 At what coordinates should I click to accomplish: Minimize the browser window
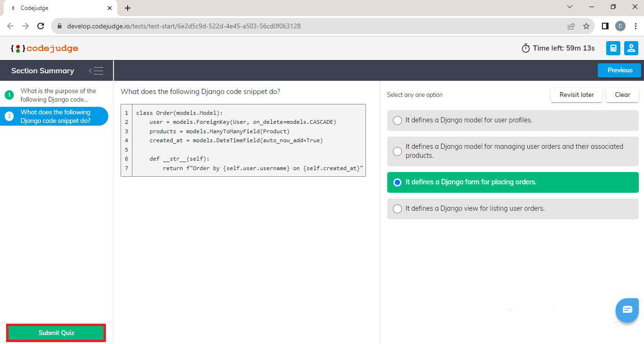(x=592, y=7)
